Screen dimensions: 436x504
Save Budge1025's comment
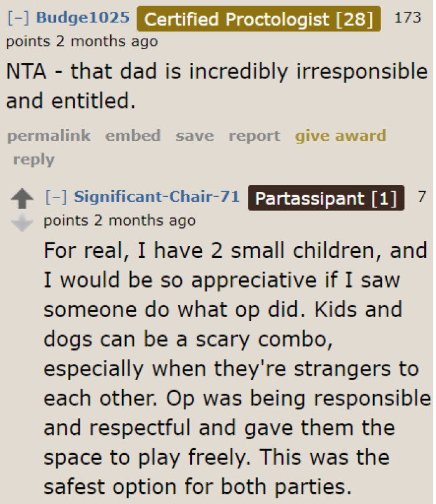(x=194, y=135)
